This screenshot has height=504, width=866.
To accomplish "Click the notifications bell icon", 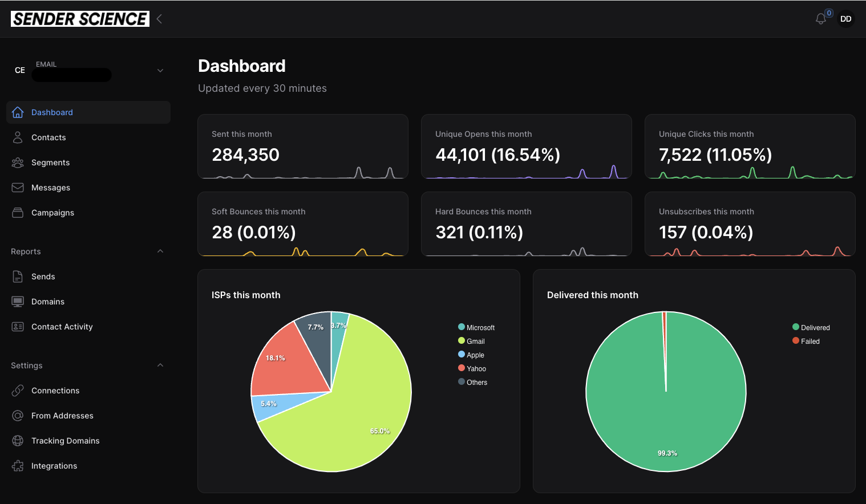I will (x=820, y=19).
